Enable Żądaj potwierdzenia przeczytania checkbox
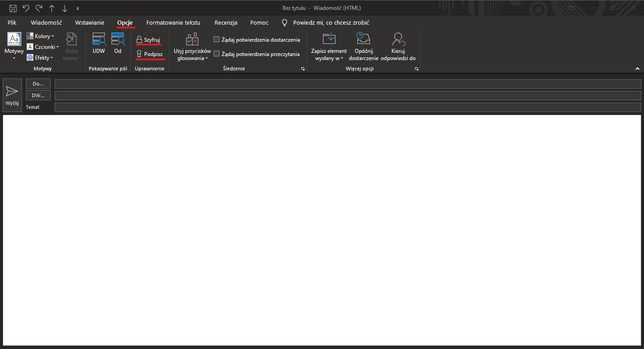The width and height of the screenshot is (644, 349). tap(217, 54)
